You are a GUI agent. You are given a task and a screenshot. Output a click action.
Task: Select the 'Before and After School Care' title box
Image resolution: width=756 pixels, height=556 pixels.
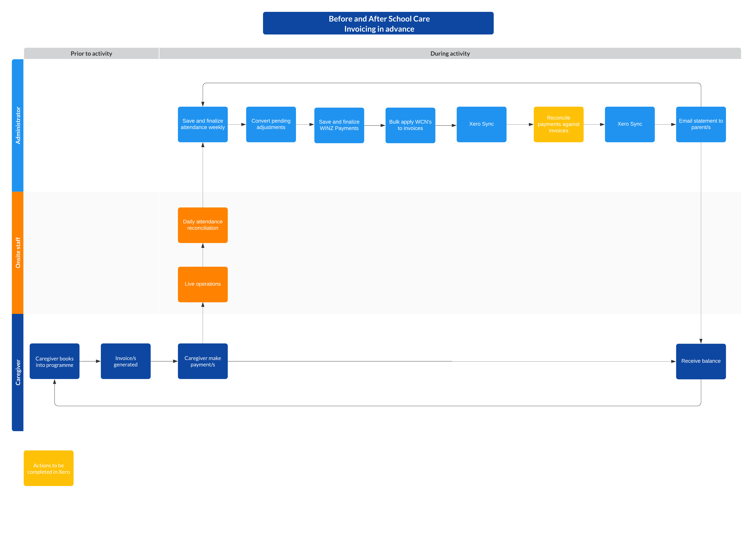[x=378, y=23]
